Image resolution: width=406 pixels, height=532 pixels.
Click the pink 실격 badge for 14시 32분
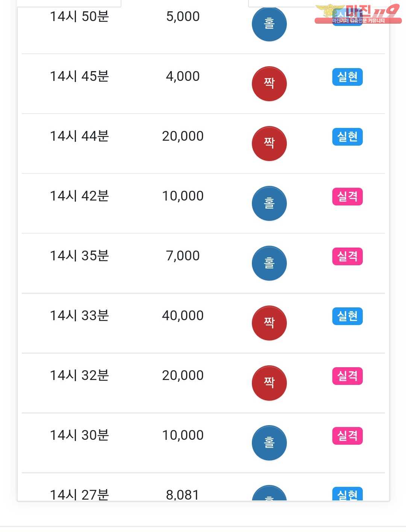(347, 376)
